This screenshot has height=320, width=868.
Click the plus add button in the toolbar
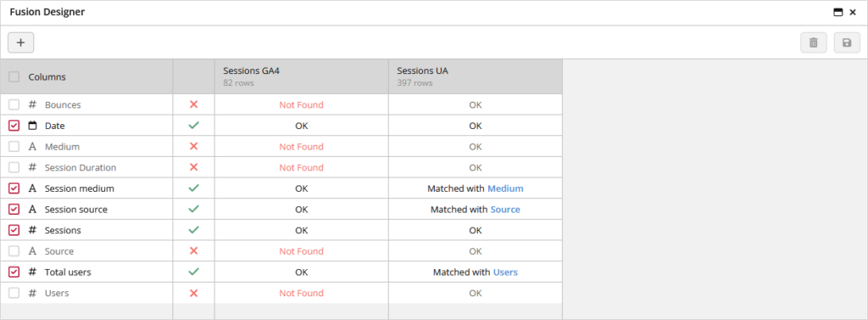[21, 42]
